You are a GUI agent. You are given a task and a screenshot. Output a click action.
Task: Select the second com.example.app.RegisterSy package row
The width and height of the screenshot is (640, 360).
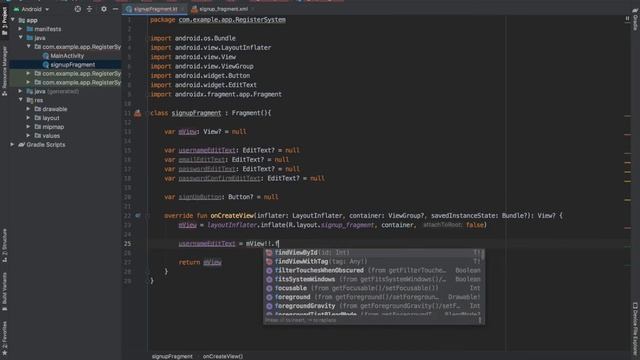65,73
